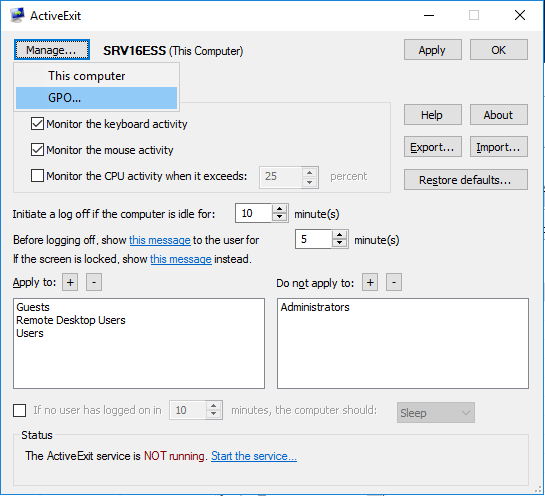Decrease no-logon minutes spinner down arrow
This screenshot has height=496, width=545.
pyautogui.click(x=213, y=415)
